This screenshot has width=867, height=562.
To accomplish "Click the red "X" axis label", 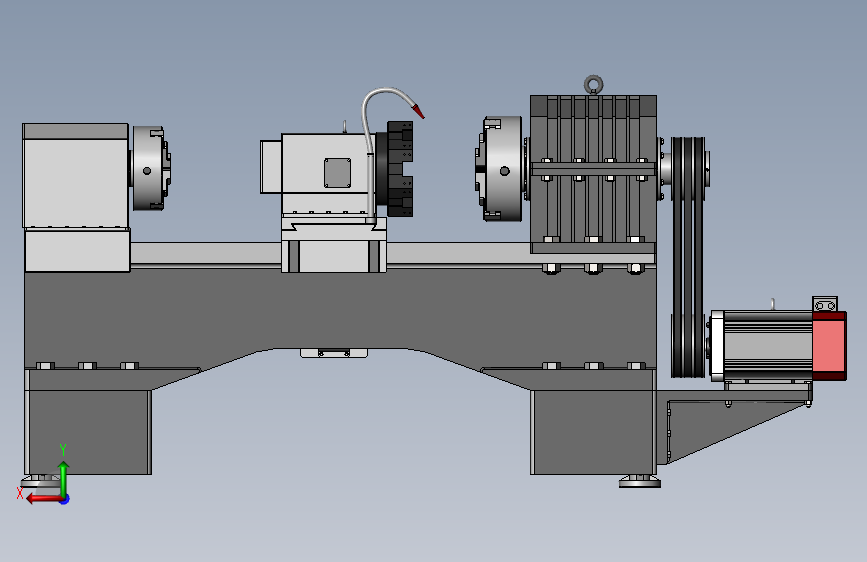I will (x=20, y=493).
